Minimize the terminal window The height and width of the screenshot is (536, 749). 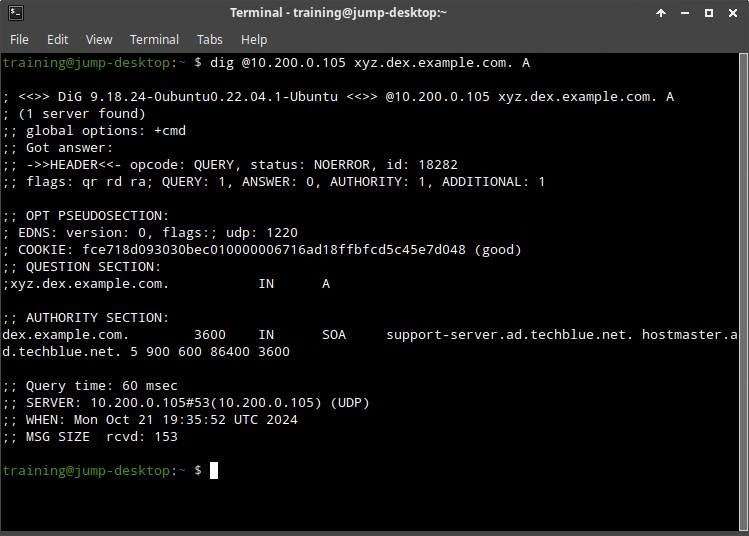click(x=685, y=13)
